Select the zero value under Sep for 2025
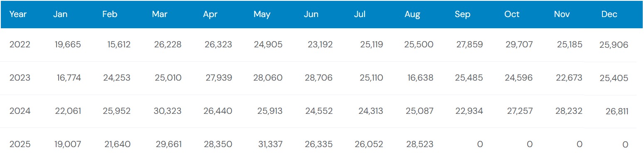 click(x=480, y=144)
